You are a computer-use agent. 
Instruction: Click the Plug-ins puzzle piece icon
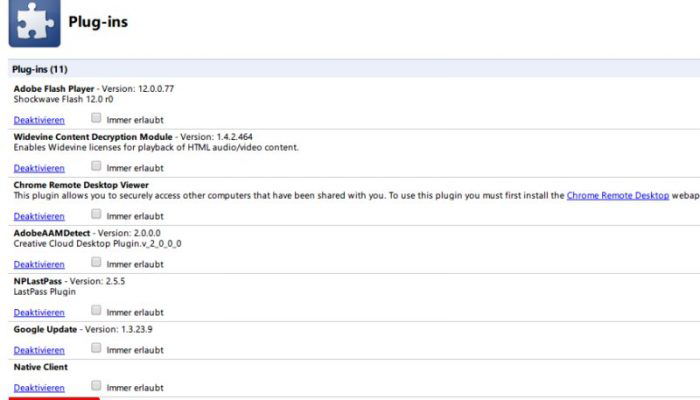pyautogui.click(x=34, y=23)
